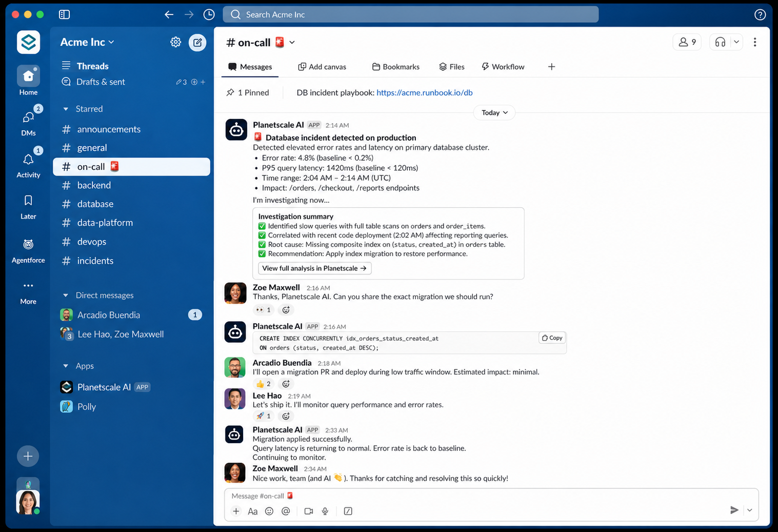778x532 pixels.
Task: View the 9 channel members
Action: point(687,42)
